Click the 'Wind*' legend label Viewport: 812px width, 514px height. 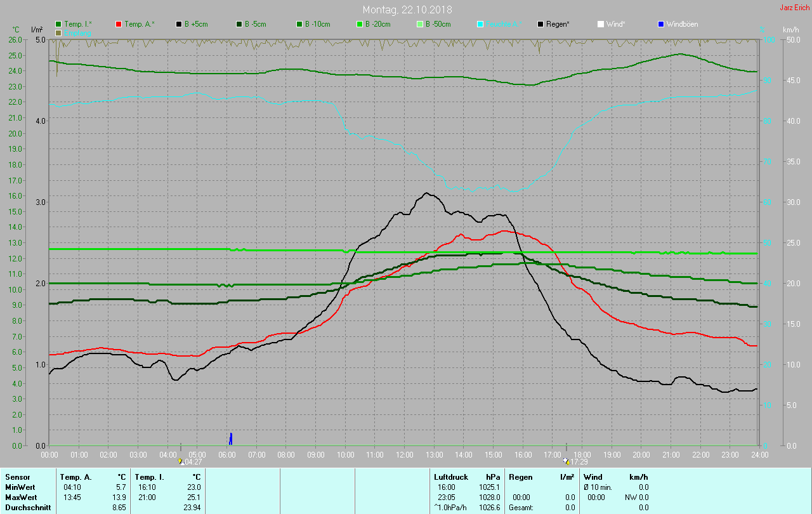pyautogui.click(x=615, y=24)
